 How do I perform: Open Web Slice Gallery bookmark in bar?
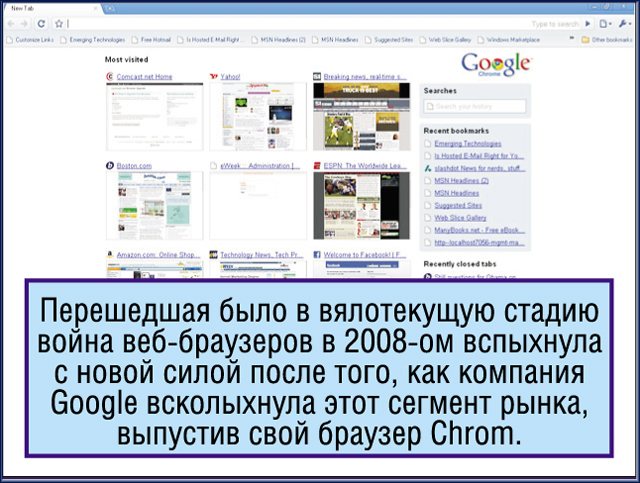click(445, 40)
